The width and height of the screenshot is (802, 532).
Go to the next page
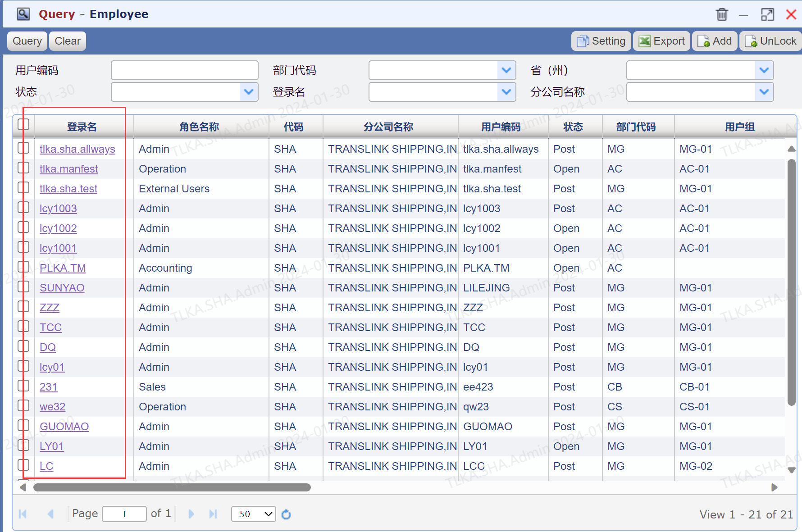point(191,514)
